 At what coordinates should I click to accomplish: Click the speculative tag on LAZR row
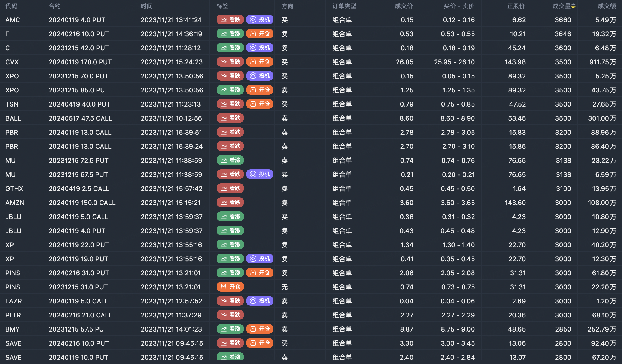point(260,301)
